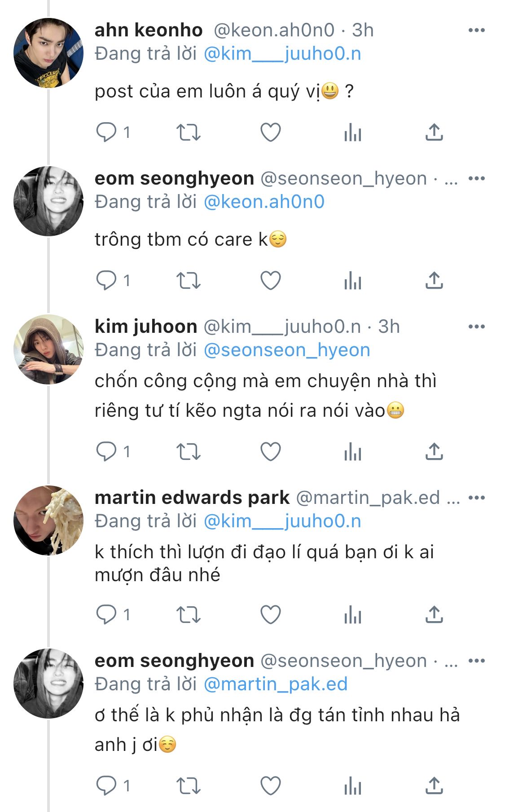
Task: Like kim juhoon's reply
Action: point(271,451)
